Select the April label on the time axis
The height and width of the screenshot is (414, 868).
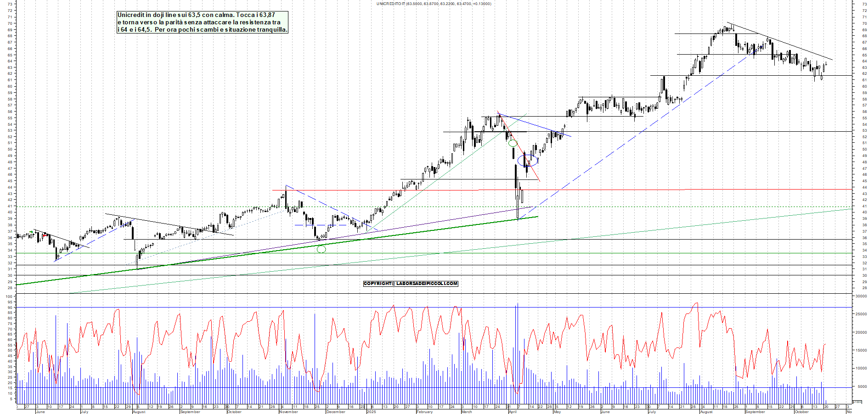(x=513, y=412)
